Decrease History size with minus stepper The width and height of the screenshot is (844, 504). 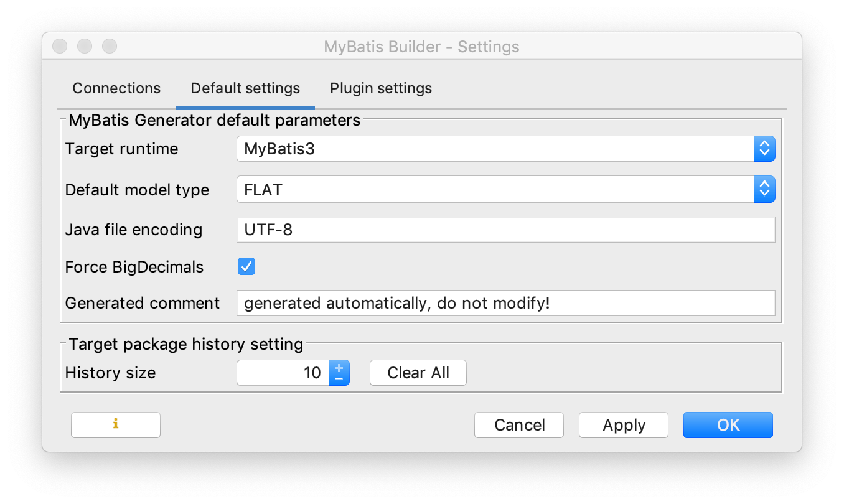[339, 378]
